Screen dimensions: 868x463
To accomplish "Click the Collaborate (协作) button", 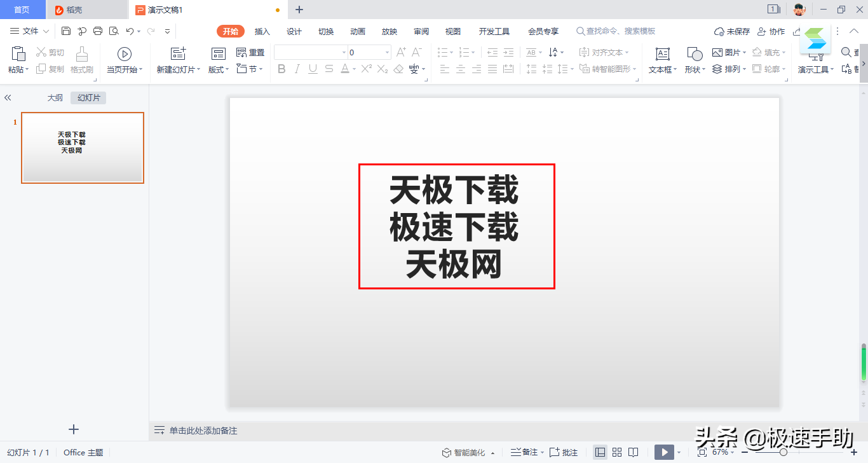I will [x=771, y=31].
